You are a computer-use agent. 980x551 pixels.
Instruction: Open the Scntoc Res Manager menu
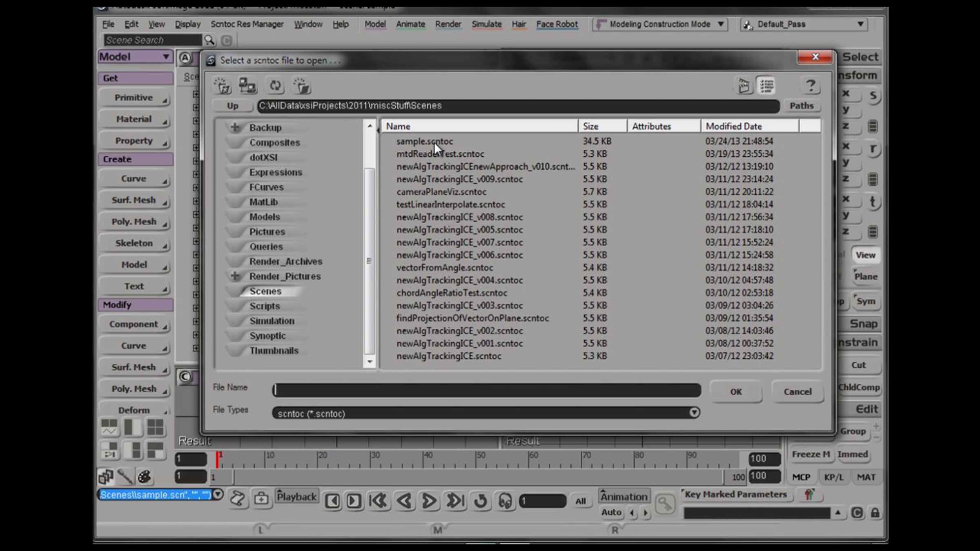click(x=247, y=24)
